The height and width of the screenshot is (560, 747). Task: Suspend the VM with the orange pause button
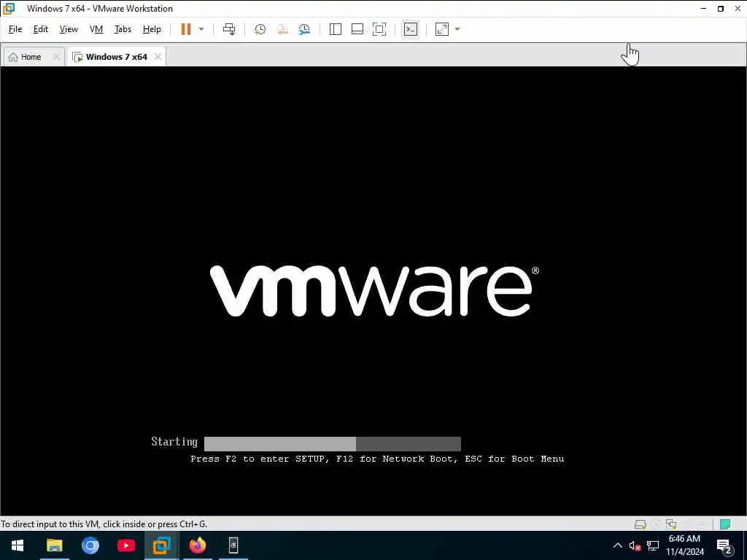point(186,29)
